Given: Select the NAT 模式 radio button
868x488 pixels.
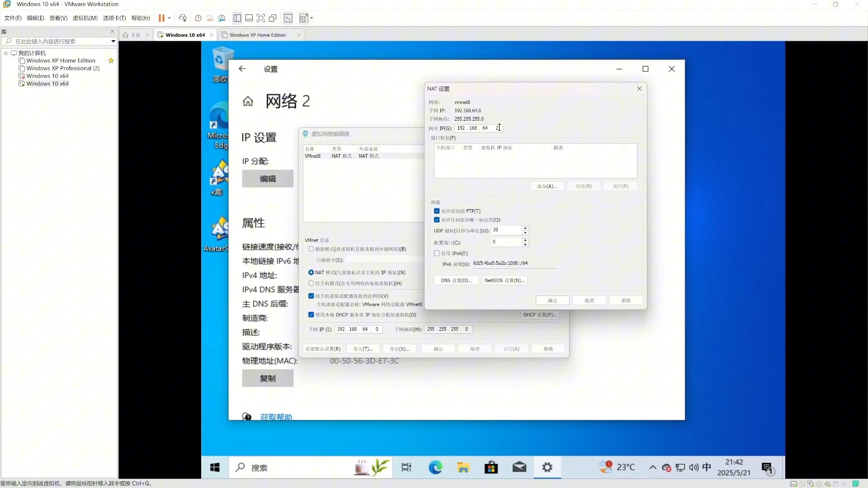Looking at the screenshot, I should pos(311,272).
